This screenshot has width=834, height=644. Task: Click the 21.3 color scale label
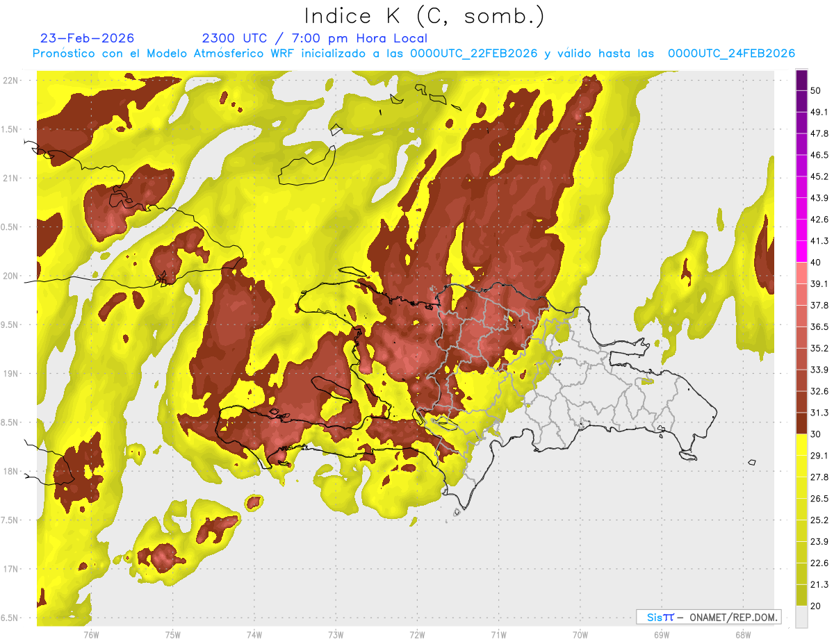coord(819,585)
